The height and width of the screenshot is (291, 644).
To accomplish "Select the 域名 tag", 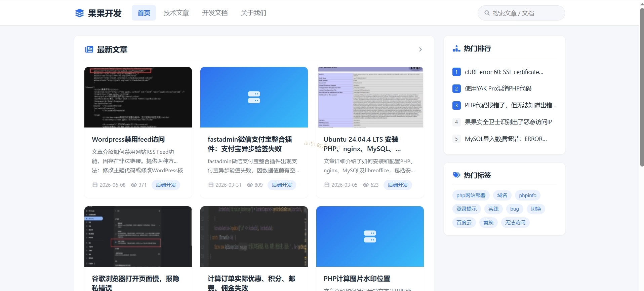I will [502, 195].
